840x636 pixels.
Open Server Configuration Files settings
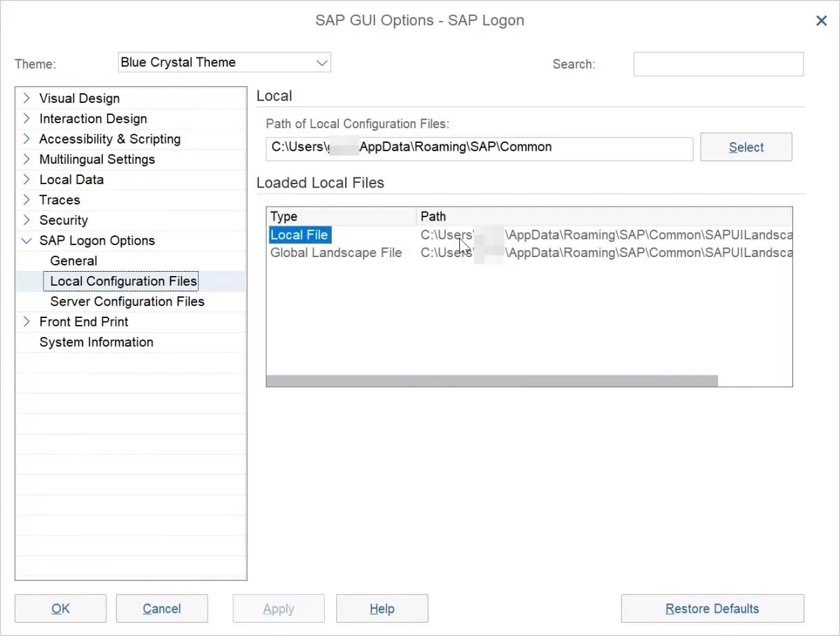[x=127, y=301]
